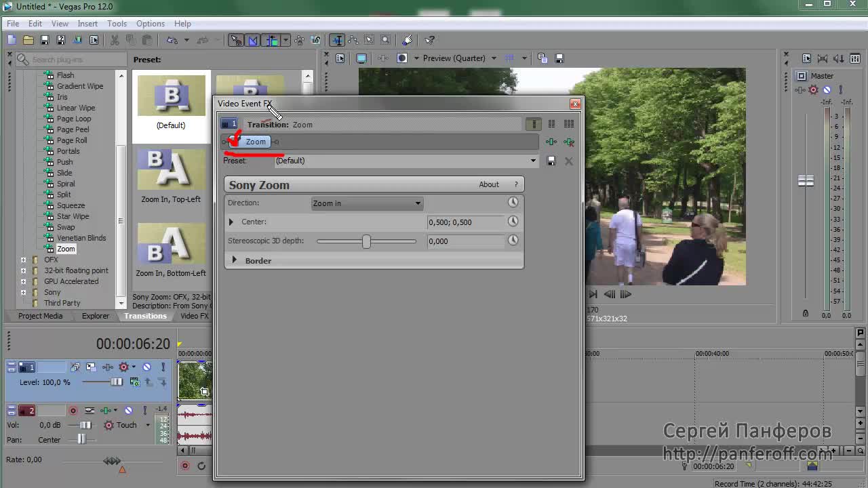Click the Undo arrow icon
868x488 pixels.
[172, 40]
